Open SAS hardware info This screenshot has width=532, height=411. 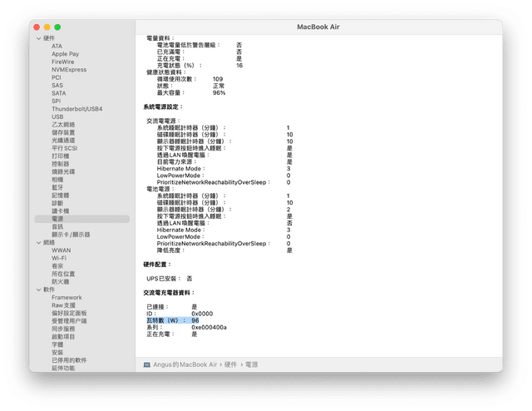[x=57, y=85]
